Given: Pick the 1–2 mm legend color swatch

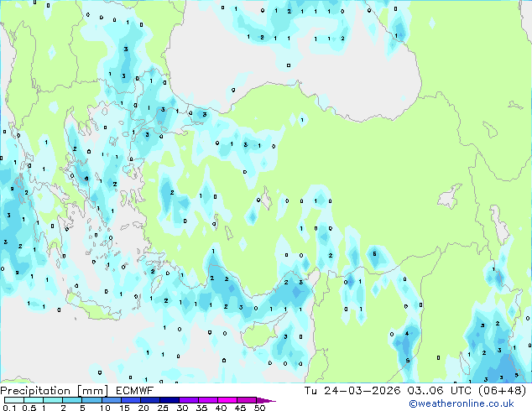Looking at the screenshot, I should pyautogui.click(x=53, y=400).
